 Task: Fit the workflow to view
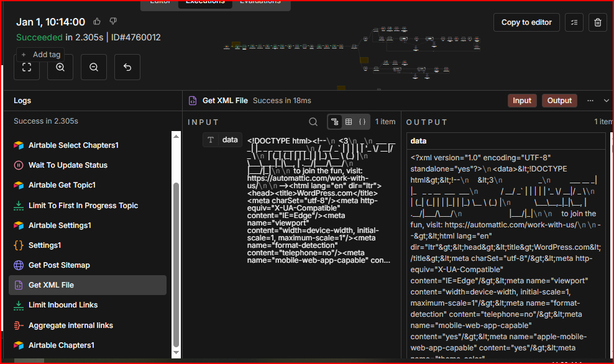27,67
